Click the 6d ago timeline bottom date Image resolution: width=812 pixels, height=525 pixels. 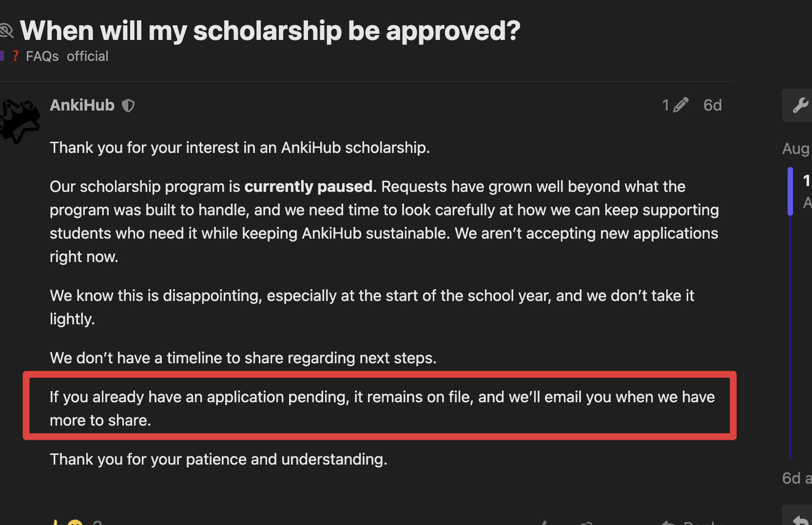pos(797,478)
